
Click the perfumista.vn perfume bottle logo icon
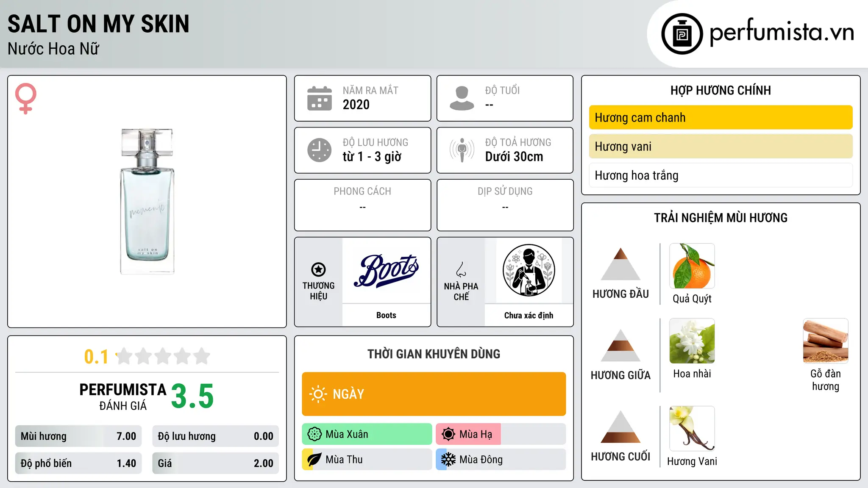tap(682, 34)
